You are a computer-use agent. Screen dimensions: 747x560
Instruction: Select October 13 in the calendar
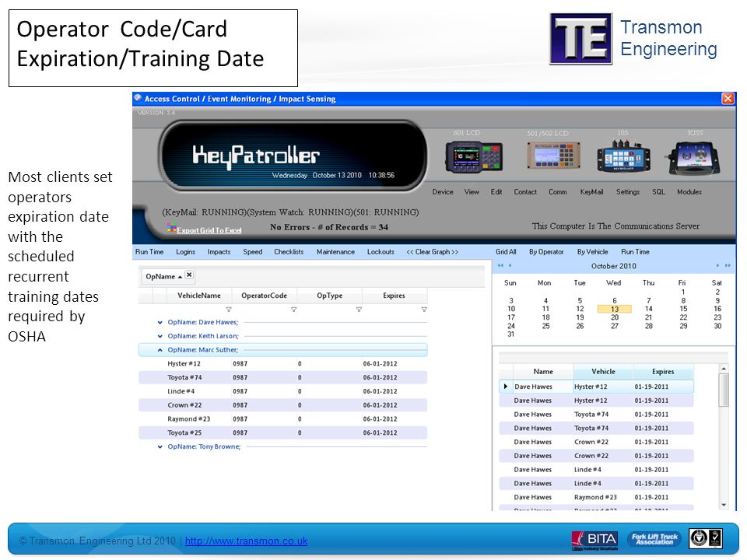[615, 309]
